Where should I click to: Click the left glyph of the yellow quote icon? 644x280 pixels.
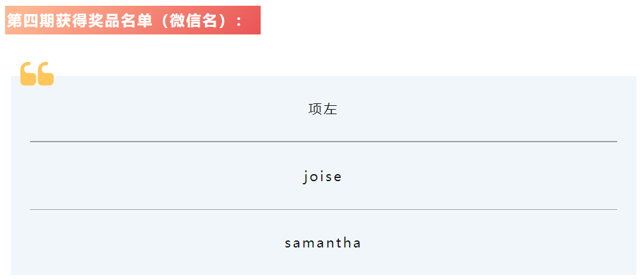pyautogui.click(x=28, y=73)
